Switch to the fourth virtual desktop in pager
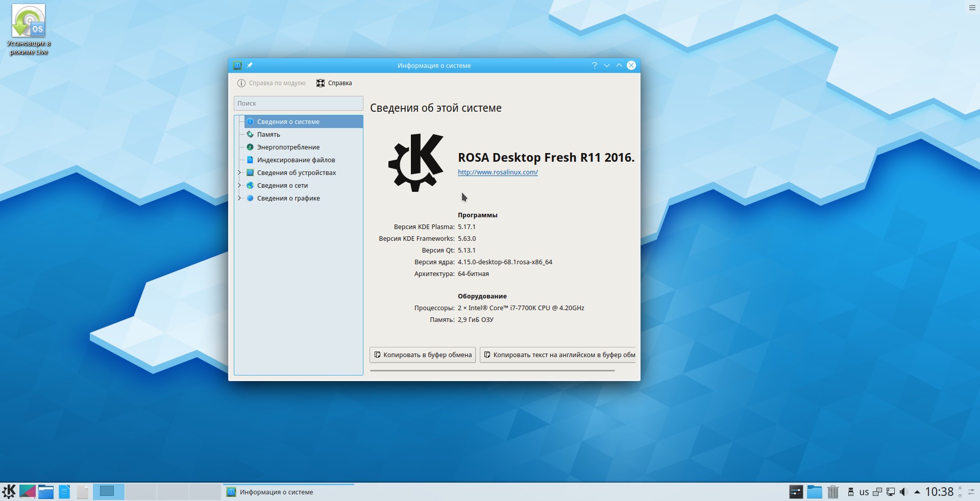Image resolution: width=980 pixels, height=501 pixels. (x=205, y=492)
